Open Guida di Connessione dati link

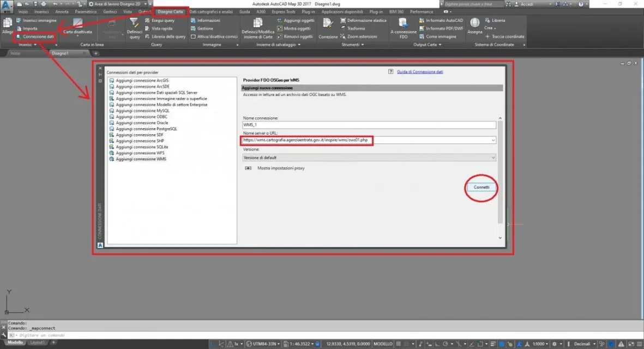coord(420,72)
